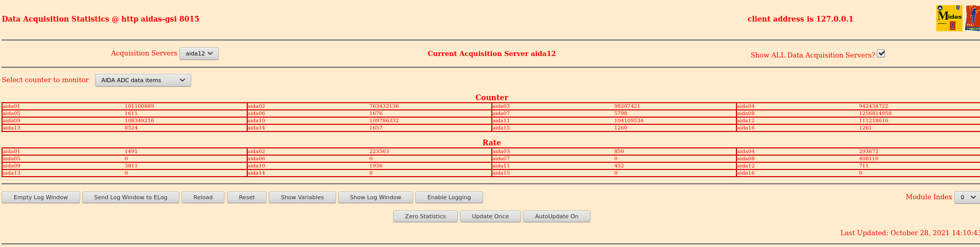Screen dimensions: 980x247
Task: Click client address is 127.0.0.1 text
Action: click(801, 19)
